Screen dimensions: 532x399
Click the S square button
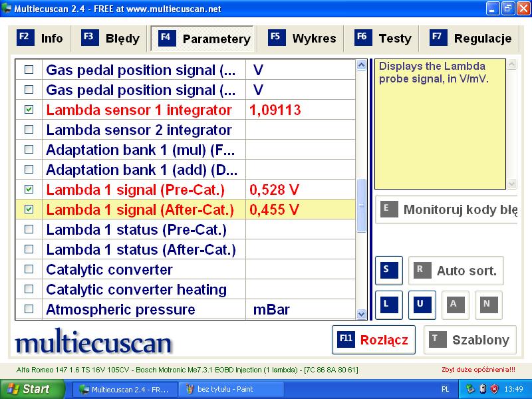coord(389,271)
